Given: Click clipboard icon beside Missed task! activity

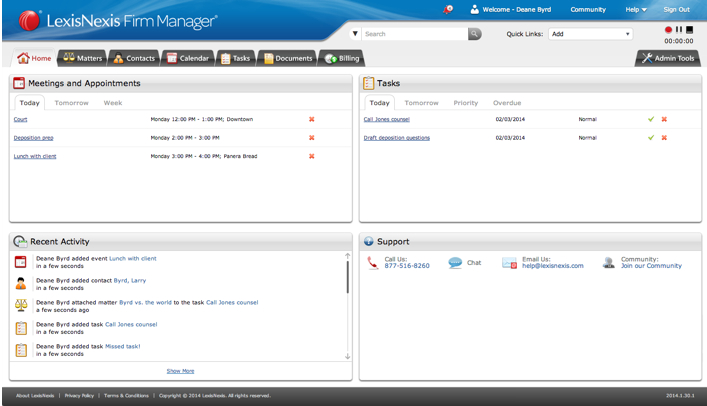Looking at the screenshot, I should pyautogui.click(x=21, y=350).
